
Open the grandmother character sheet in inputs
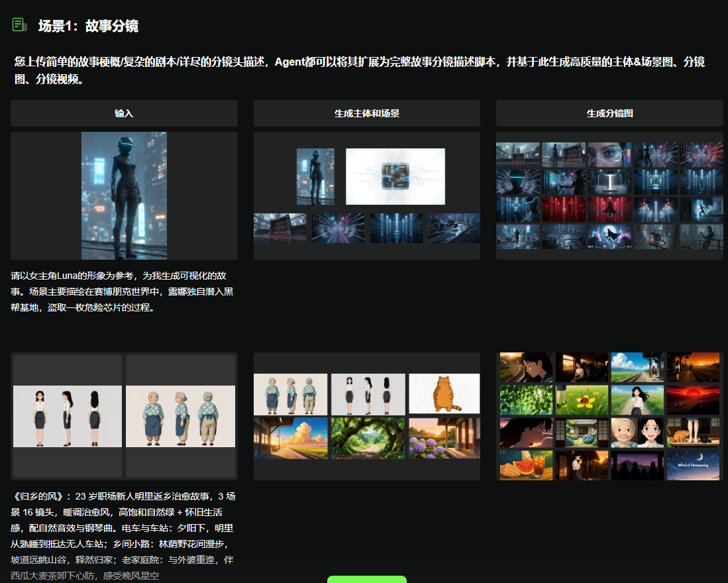180,416
